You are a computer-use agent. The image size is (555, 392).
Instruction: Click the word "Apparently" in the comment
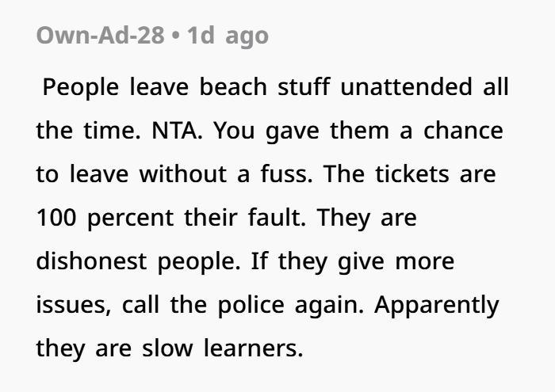pyautogui.click(x=437, y=306)
